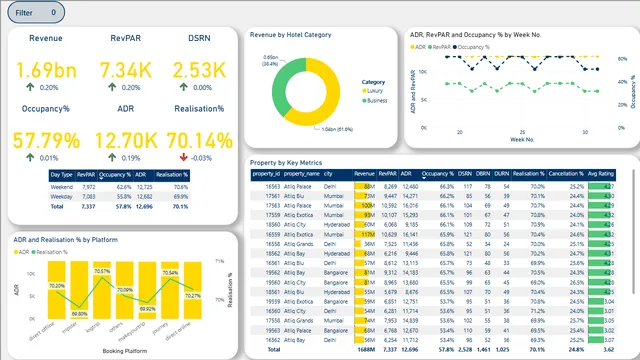Select property row 17558 Atliq Grands Mumbai
Image resolution: width=640 pixels, height=360 pixels.
(433, 321)
